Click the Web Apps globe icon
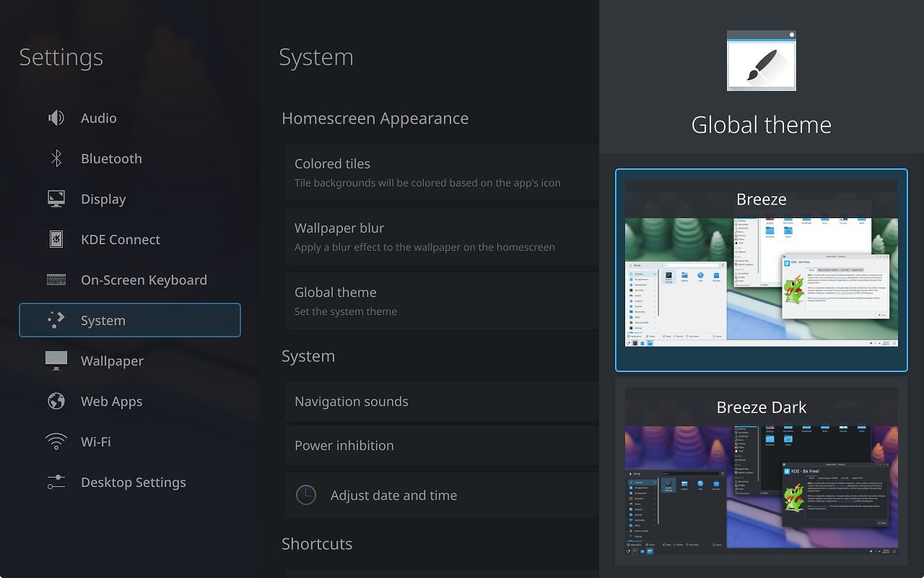 pos(56,401)
